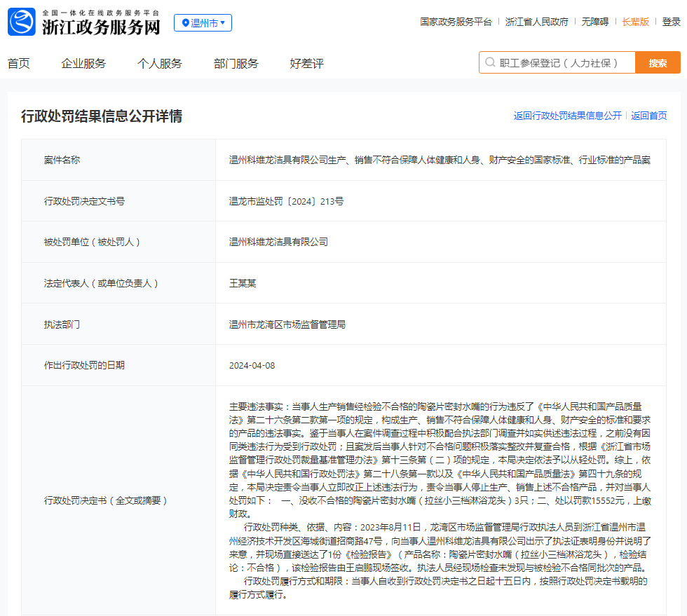Open 浙江省人民政府 link
687x616 pixels.
(x=536, y=22)
